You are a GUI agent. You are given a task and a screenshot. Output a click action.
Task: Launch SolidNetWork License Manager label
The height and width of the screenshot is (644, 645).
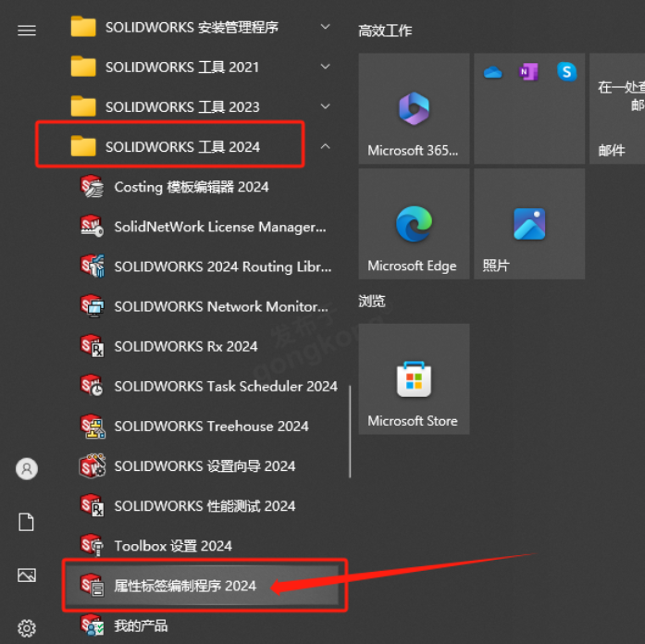pyautogui.click(x=220, y=227)
